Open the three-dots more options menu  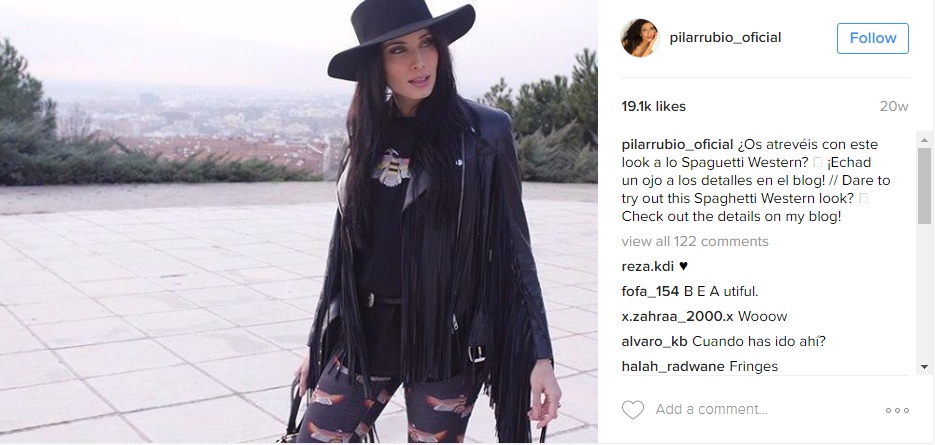click(x=897, y=410)
